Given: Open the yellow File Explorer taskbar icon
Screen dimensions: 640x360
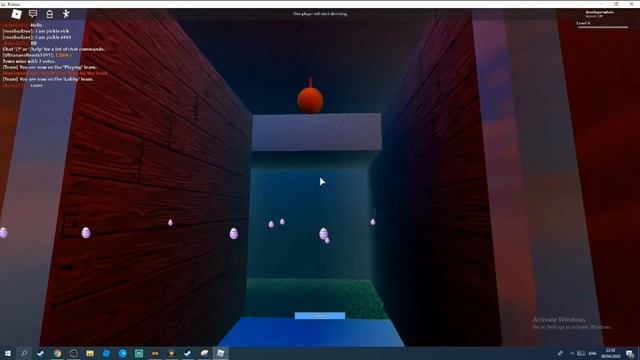Looking at the screenshot, I should pyautogui.click(x=90, y=353).
